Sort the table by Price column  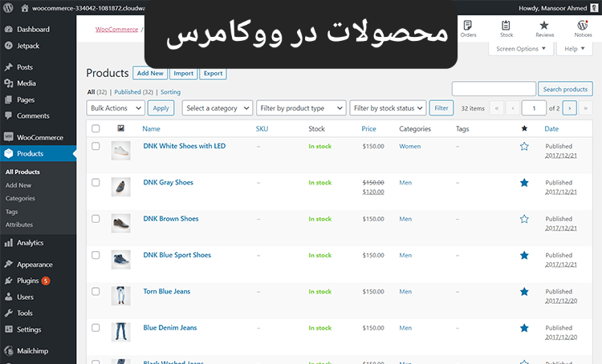(368, 129)
